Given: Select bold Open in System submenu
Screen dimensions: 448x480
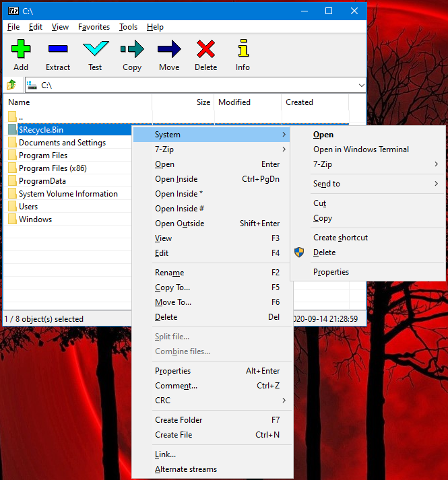Looking at the screenshot, I should click(368, 135).
